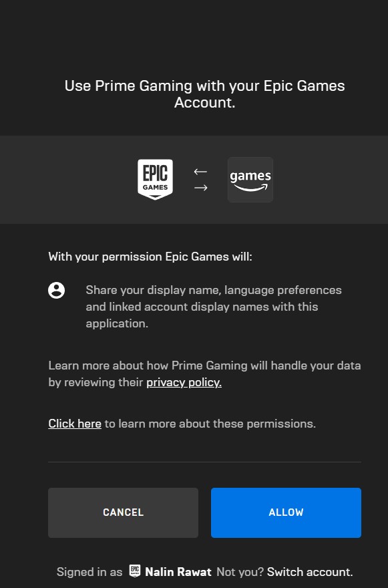Select Switch account
This screenshot has width=388, height=588.
pyautogui.click(x=308, y=572)
